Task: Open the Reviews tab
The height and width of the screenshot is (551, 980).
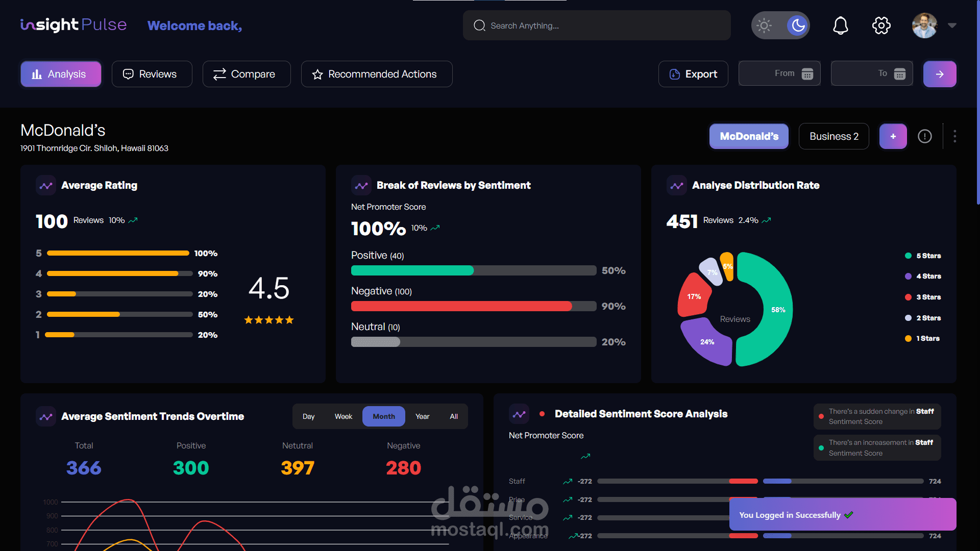Action: click(152, 74)
